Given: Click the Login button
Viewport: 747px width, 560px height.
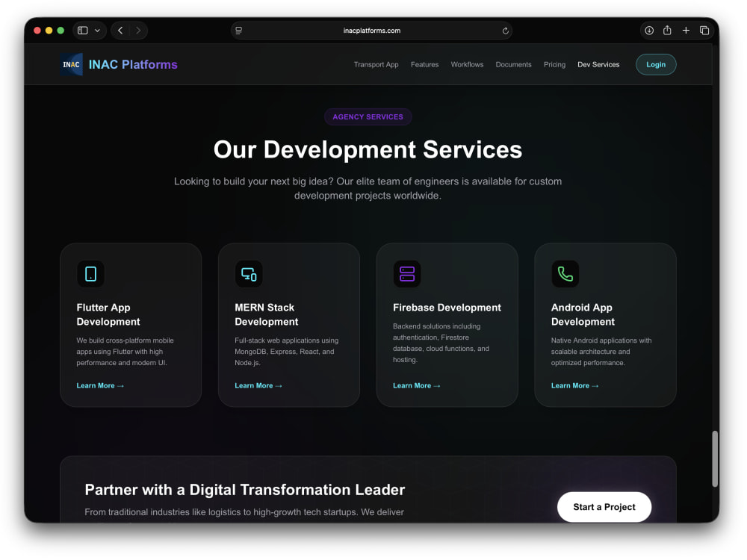Looking at the screenshot, I should pos(656,64).
